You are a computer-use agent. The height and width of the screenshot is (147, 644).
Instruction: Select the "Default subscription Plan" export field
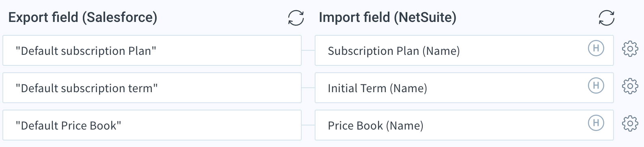pyautogui.click(x=152, y=50)
